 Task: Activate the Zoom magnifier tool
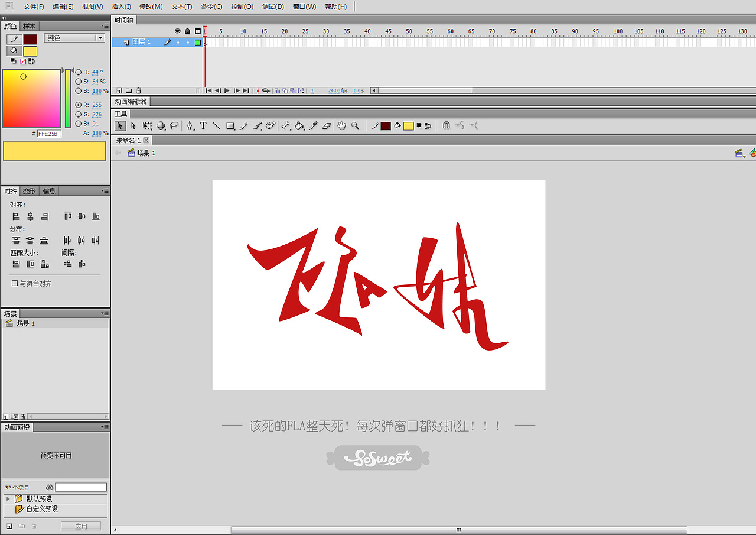[x=355, y=125]
